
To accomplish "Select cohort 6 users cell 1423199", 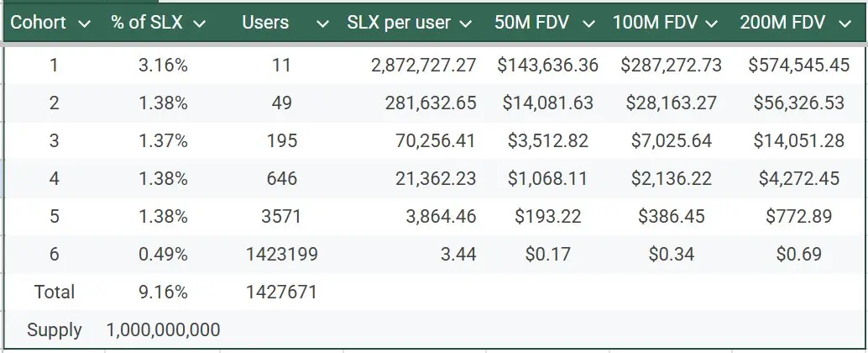I will pos(281,254).
